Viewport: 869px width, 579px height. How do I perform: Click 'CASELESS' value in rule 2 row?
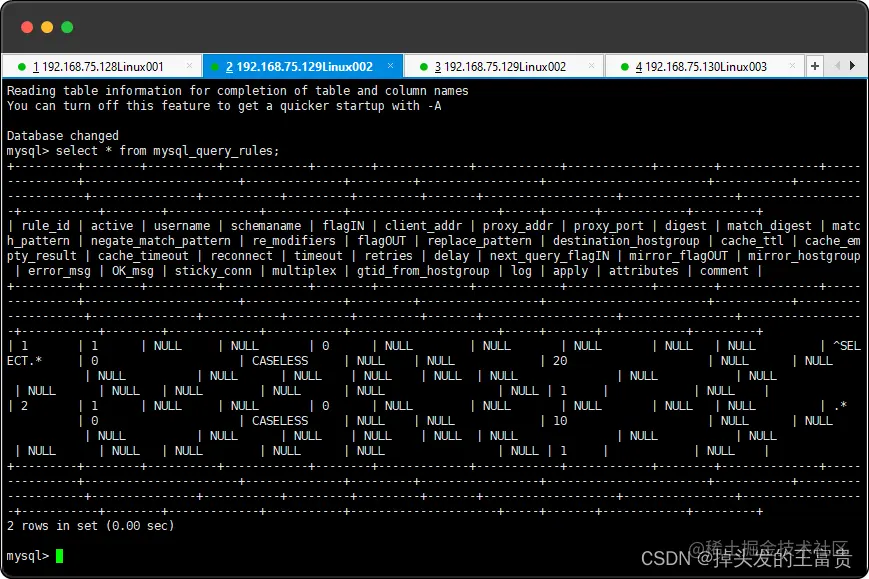[280, 421]
